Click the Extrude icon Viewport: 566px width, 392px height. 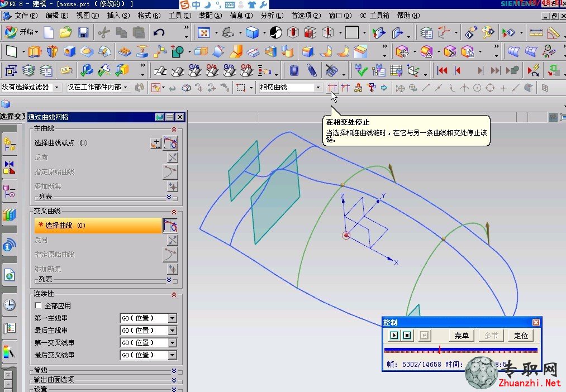click(35, 51)
